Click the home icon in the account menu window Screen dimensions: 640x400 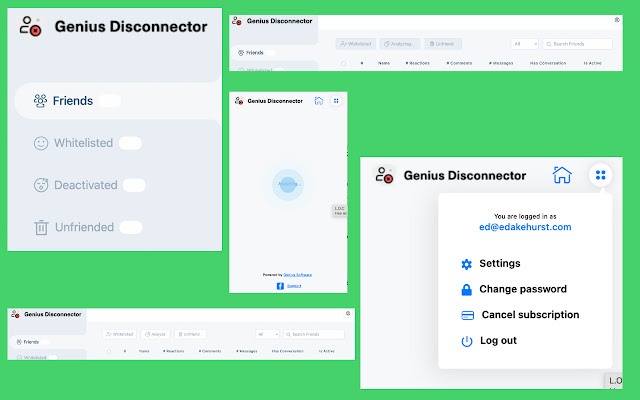(x=562, y=175)
